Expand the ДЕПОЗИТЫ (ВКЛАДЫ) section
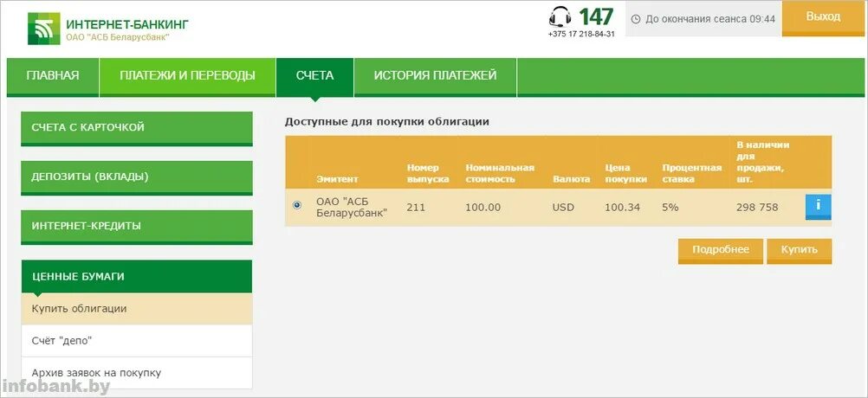Screen dimensions: 868x398 tap(137, 177)
